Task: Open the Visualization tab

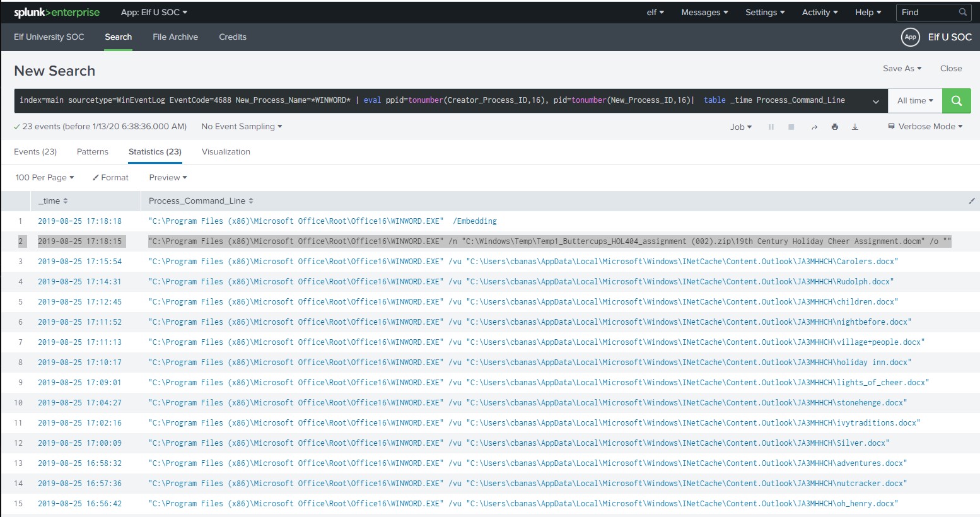Action: (226, 152)
